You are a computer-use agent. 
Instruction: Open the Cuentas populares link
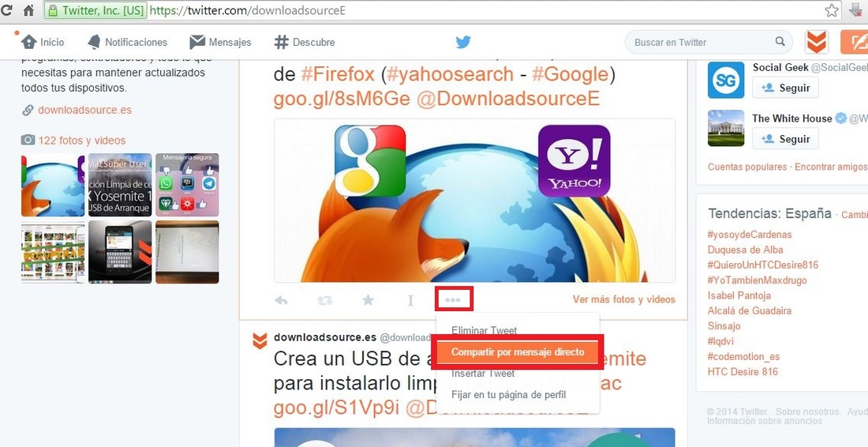click(x=746, y=167)
